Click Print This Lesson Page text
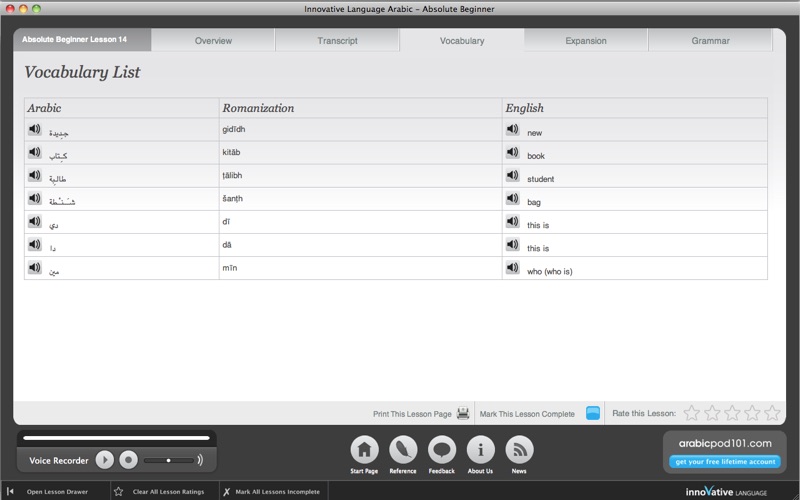 (x=412, y=414)
